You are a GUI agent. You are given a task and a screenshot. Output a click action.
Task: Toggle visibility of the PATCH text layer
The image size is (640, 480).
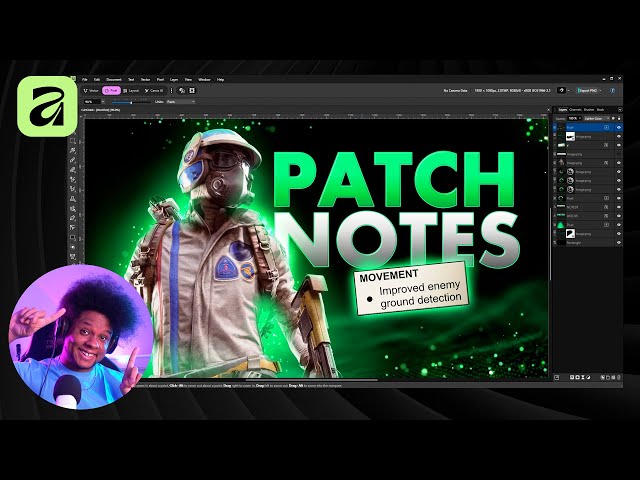pyautogui.click(x=618, y=216)
